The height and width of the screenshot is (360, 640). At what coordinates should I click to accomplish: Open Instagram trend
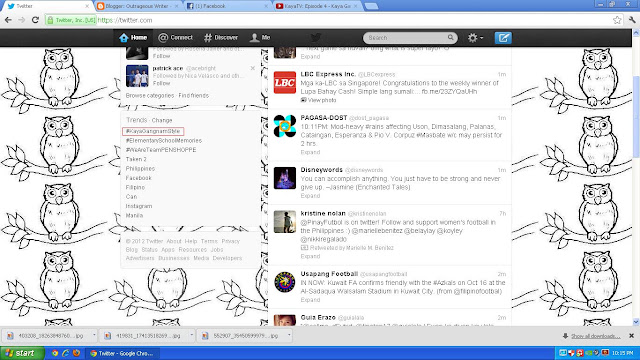[139, 206]
